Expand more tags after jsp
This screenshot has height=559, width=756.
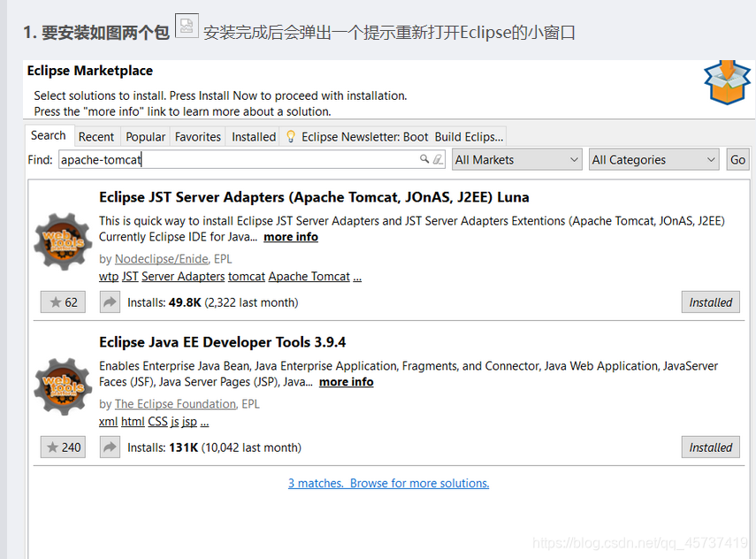click(x=204, y=423)
